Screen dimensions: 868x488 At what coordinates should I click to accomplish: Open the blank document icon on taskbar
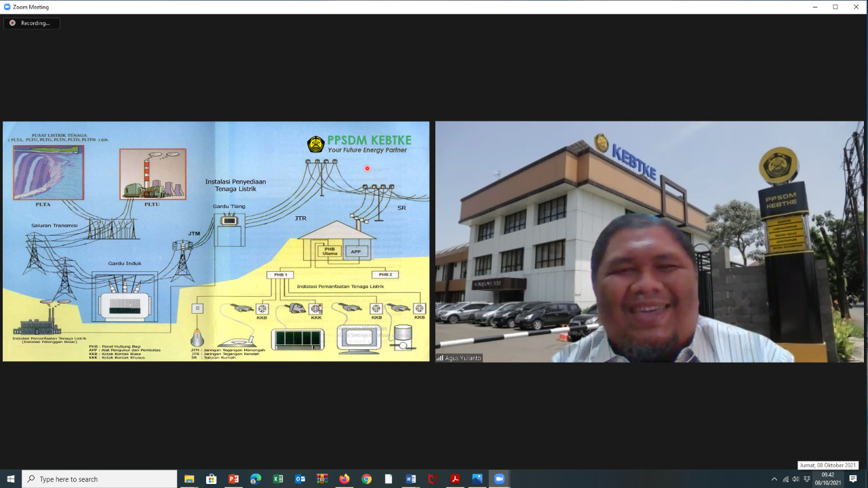[389, 479]
